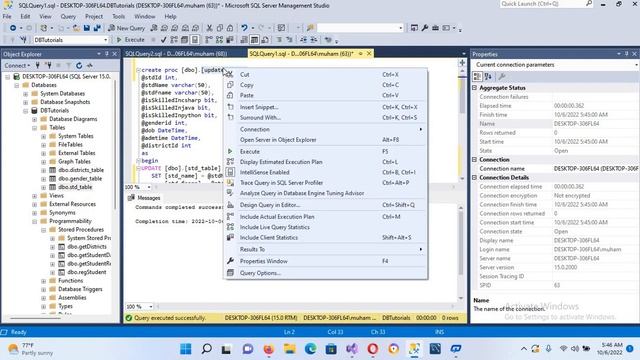Click the Alphabetical sort icon in Properties

tap(488, 76)
